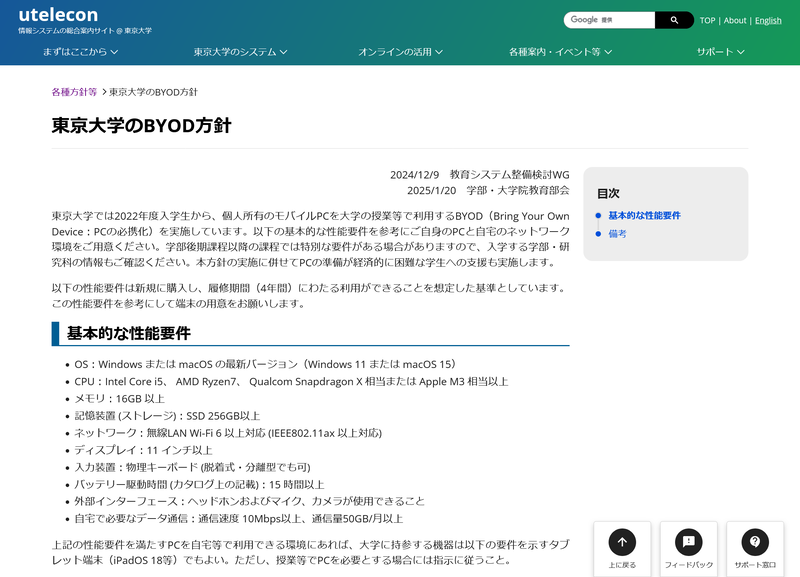The height and width of the screenshot is (577, 800).
Task: Open the 東京大学のシステム navigation menu
Action: 238,52
